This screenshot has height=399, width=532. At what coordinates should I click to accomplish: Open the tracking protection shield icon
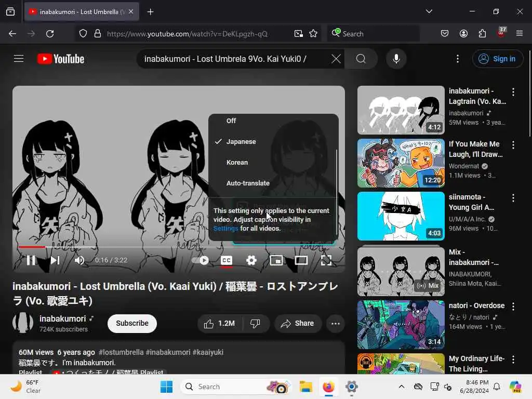click(83, 34)
